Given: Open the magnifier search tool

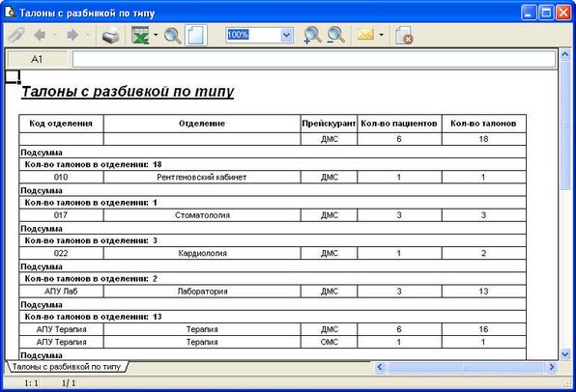Looking at the screenshot, I should coord(173,36).
